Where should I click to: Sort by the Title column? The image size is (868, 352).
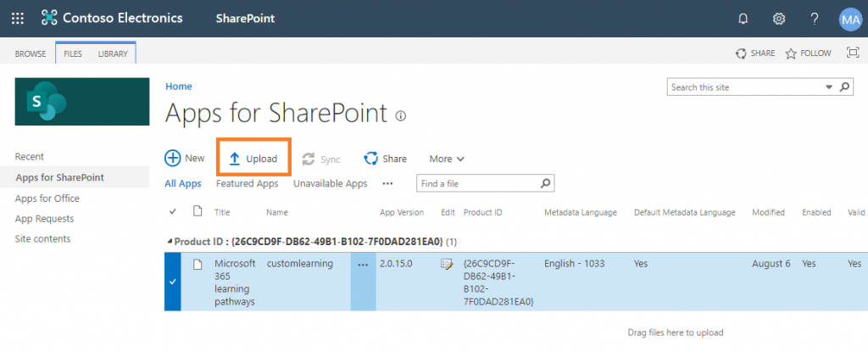pos(222,212)
